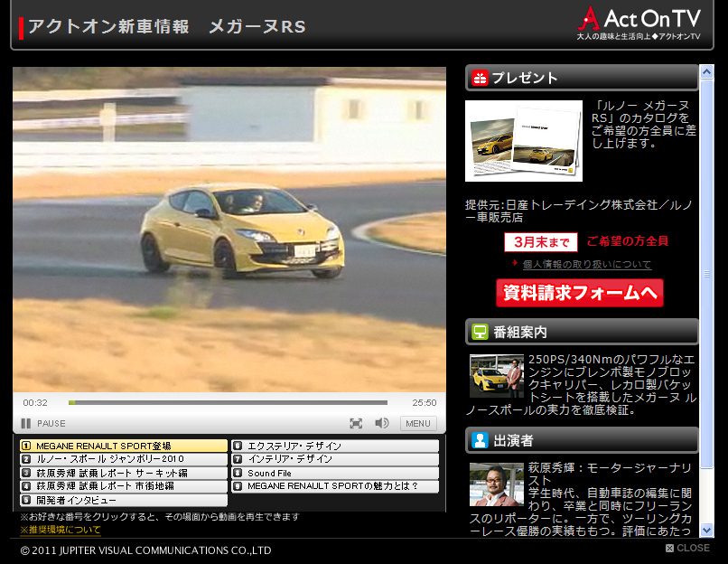Click the 番組案内 section header
This screenshot has height=564, width=728.
pyautogui.click(x=582, y=332)
